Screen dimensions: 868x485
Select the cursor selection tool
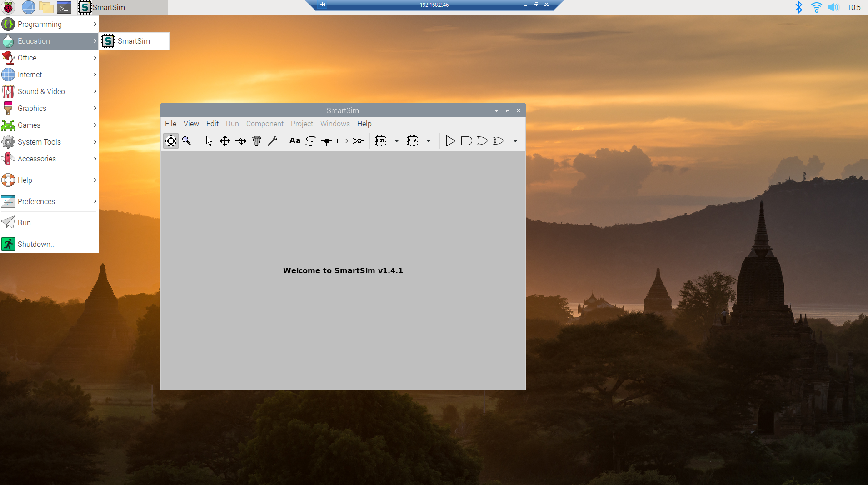click(209, 141)
